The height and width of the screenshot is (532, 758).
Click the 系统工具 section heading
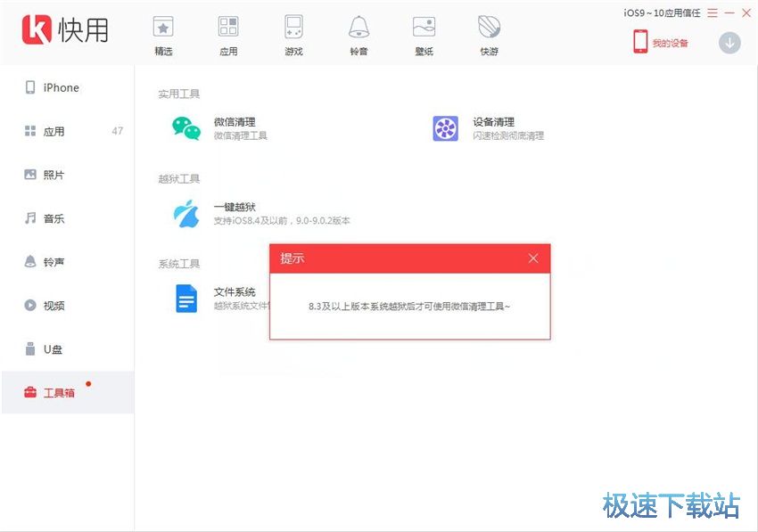(x=179, y=264)
